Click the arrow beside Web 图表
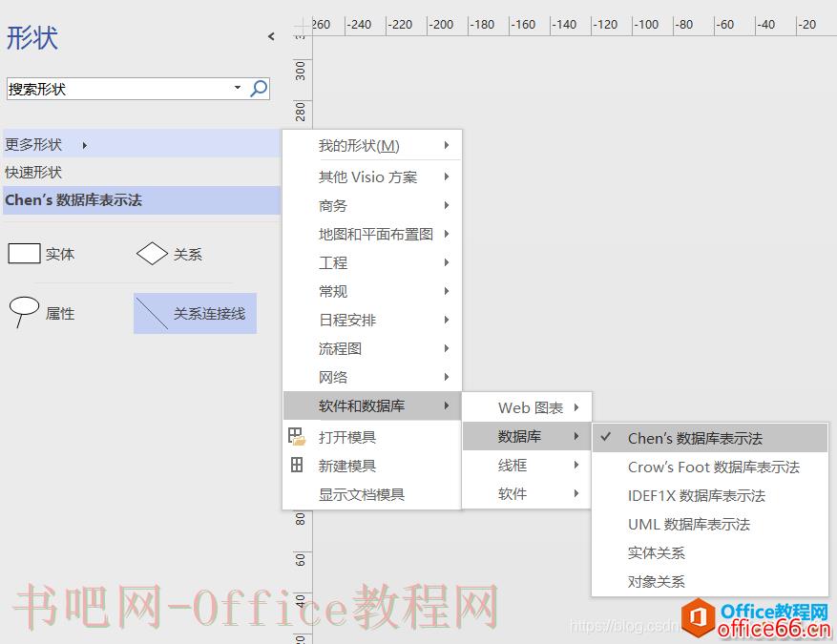Image resolution: width=837 pixels, height=644 pixels. coord(575,407)
